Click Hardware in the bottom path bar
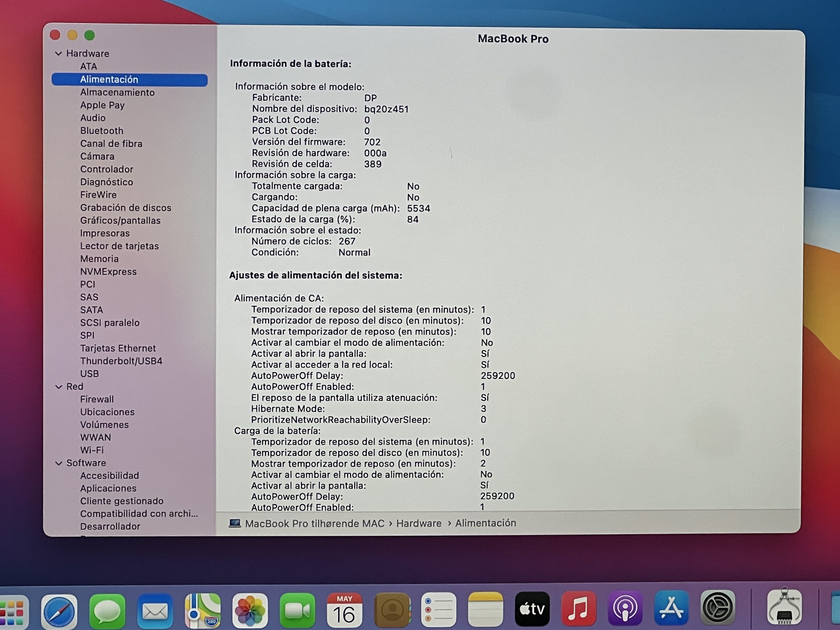This screenshot has width=840, height=630. point(418,523)
